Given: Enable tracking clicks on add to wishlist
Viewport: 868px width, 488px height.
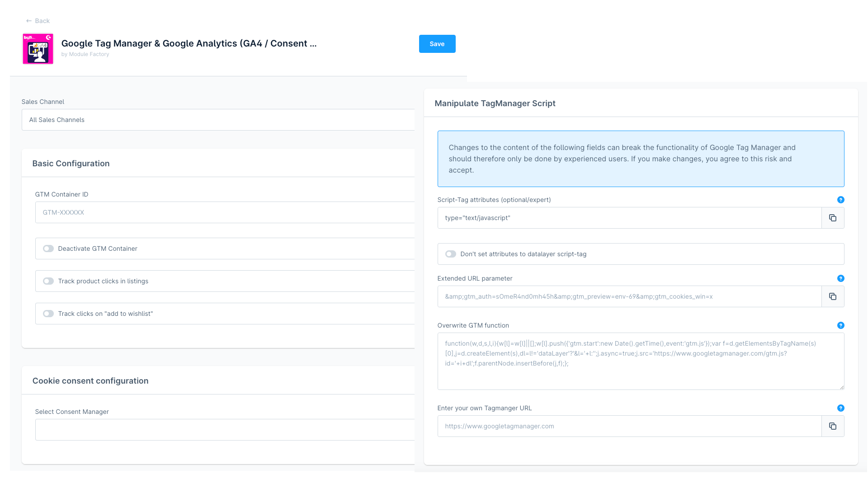Looking at the screenshot, I should coord(48,314).
